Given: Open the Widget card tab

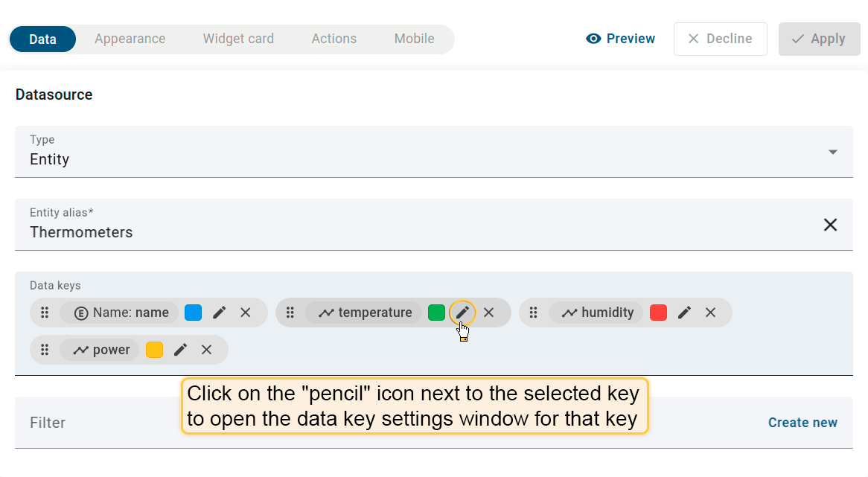Looking at the screenshot, I should click(x=238, y=39).
